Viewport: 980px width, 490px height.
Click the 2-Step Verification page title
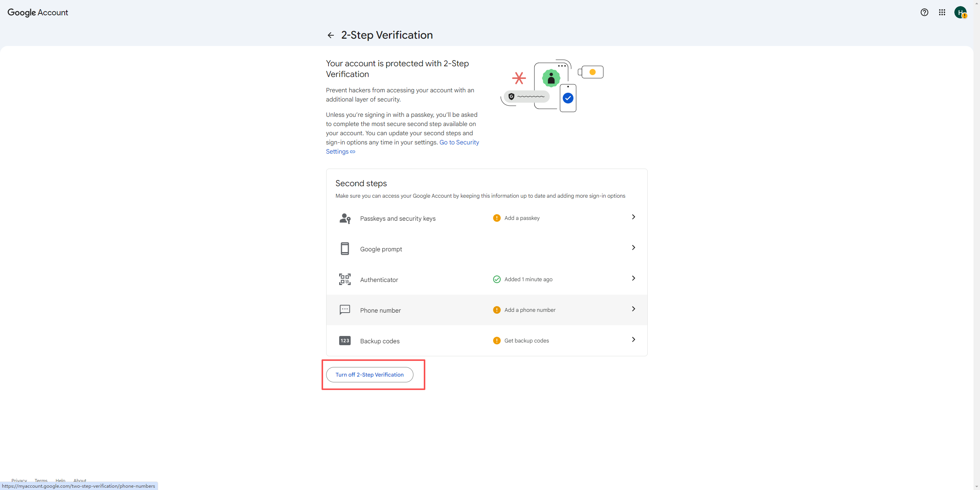click(x=387, y=35)
